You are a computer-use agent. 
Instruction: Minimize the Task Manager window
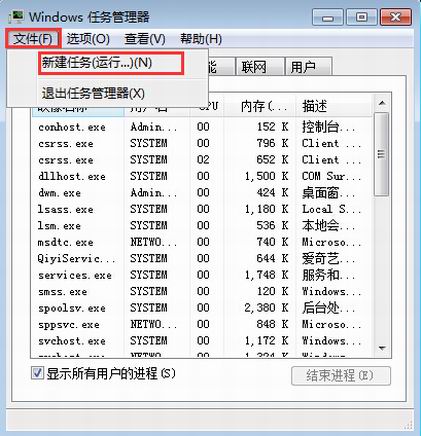tap(327, 17)
